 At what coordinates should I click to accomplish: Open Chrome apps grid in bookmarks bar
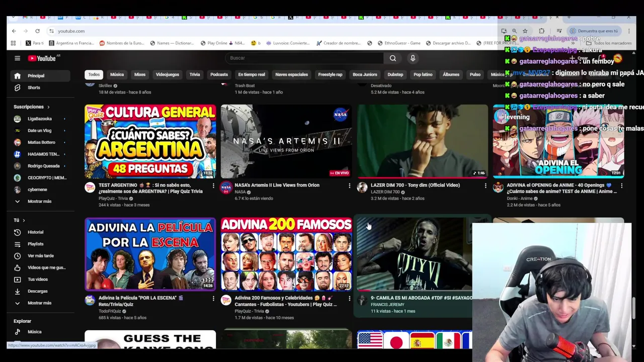[13, 43]
